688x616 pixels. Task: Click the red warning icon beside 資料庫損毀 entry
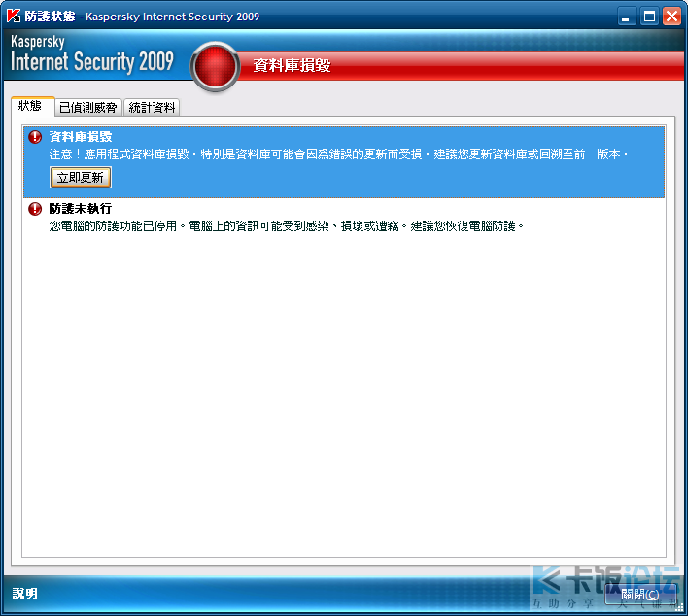pyautogui.click(x=35, y=137)
